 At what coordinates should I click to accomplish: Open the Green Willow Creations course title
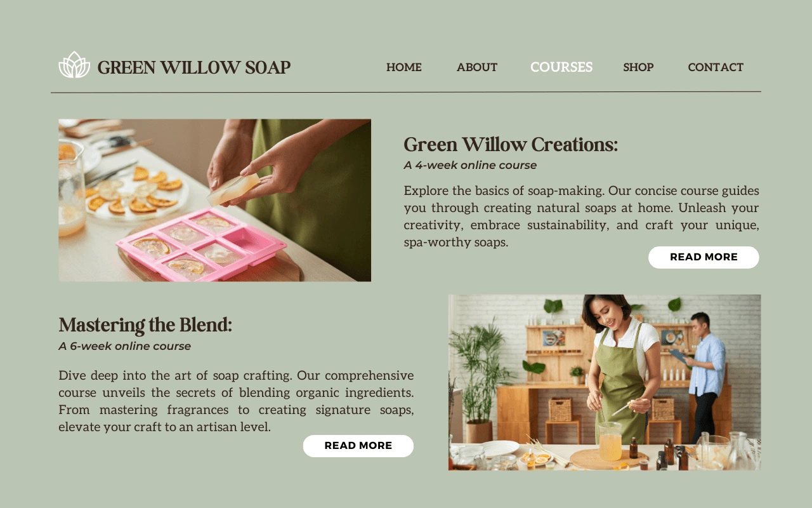511,145
